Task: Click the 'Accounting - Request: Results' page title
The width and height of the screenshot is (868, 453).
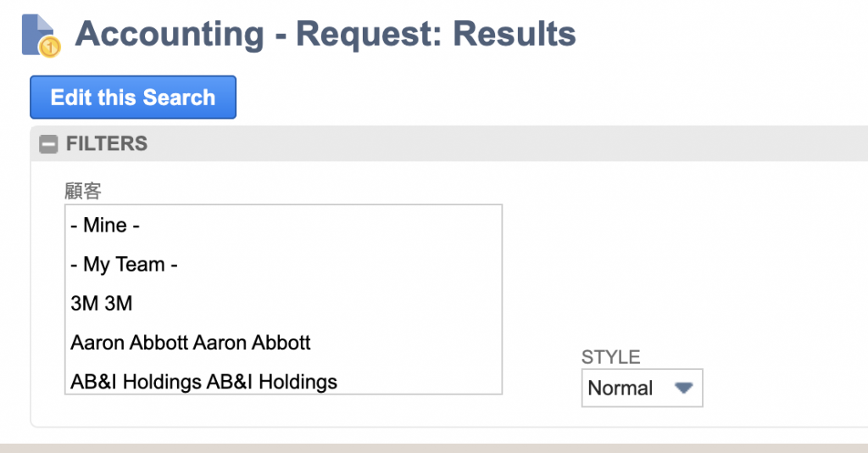Action: pos(325,35)
